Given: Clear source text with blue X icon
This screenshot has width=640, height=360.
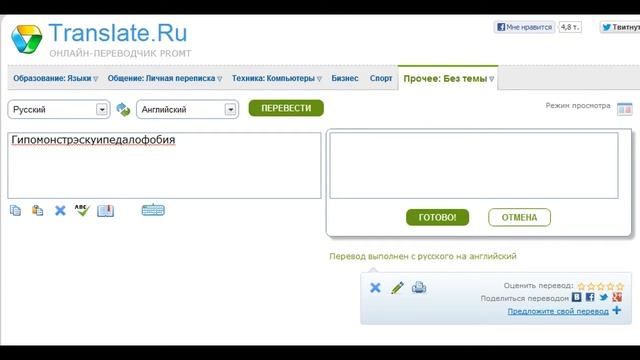Looking at the screenshot, I should 60,210.
